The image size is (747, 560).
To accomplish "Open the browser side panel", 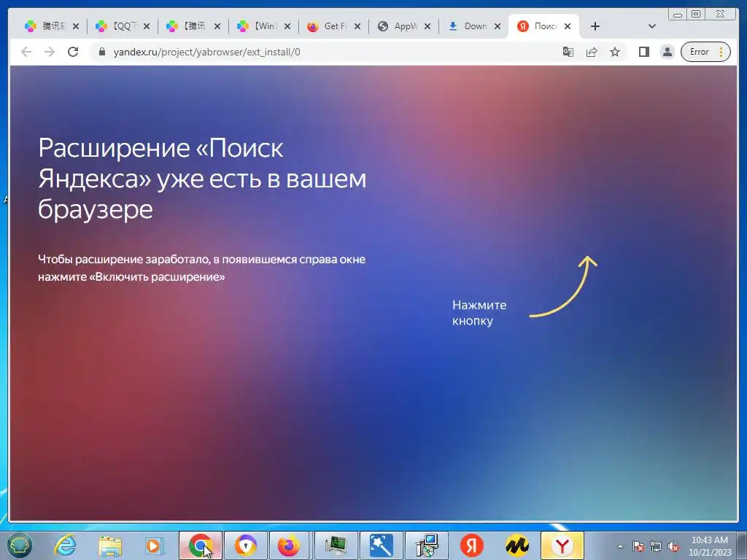I will (x=644, y=52).
